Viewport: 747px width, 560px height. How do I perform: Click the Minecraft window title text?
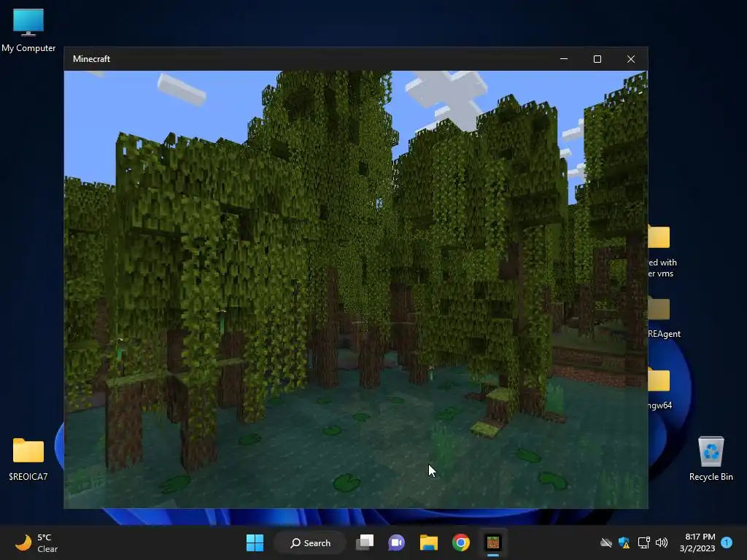tap(91, 59)
